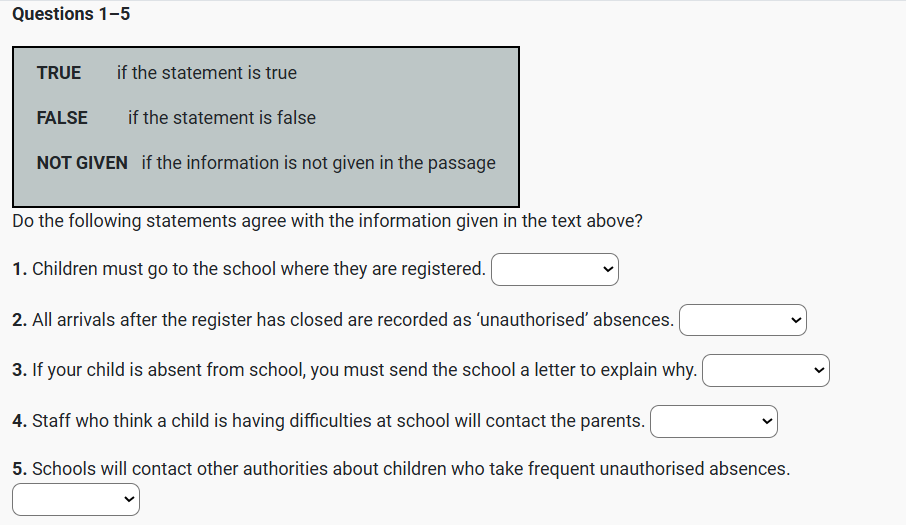Click the bold FALSE label in legend
The image size is (906, 525).
[x=62, y=118]
